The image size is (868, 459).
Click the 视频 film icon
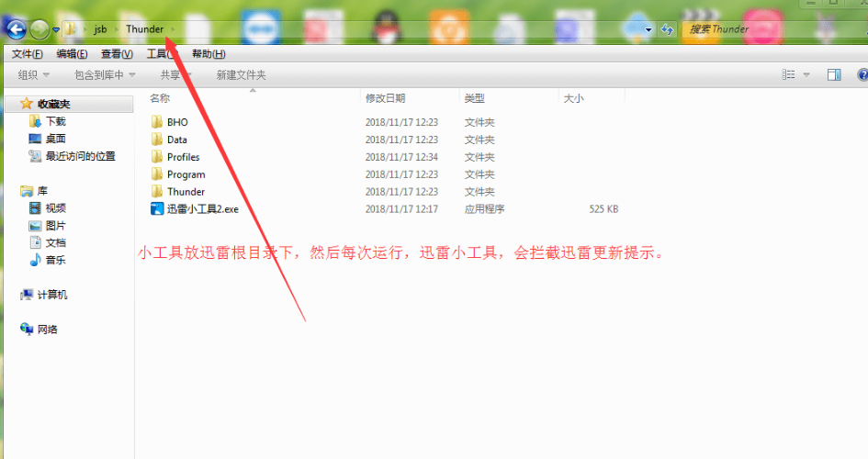(x=35, y=208)
